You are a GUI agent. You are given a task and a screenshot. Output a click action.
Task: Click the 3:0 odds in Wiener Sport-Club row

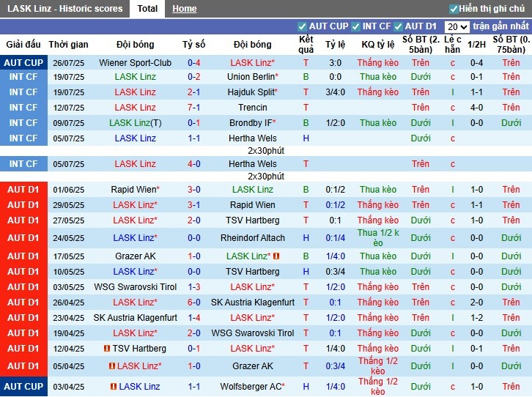coord(335,63)
